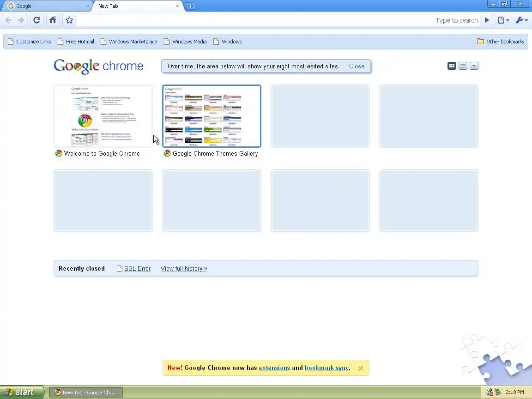This screenshot has width=532, height=399.
Task: Open the Customize Links bookmark
Action: coord(29,42)
